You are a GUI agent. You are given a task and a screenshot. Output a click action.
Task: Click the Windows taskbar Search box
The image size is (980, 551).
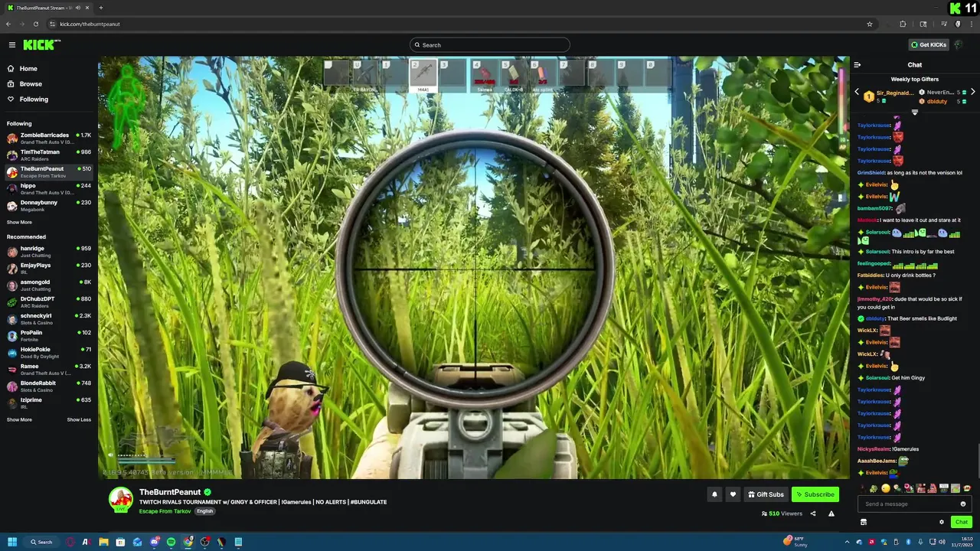tap(41, 542)
